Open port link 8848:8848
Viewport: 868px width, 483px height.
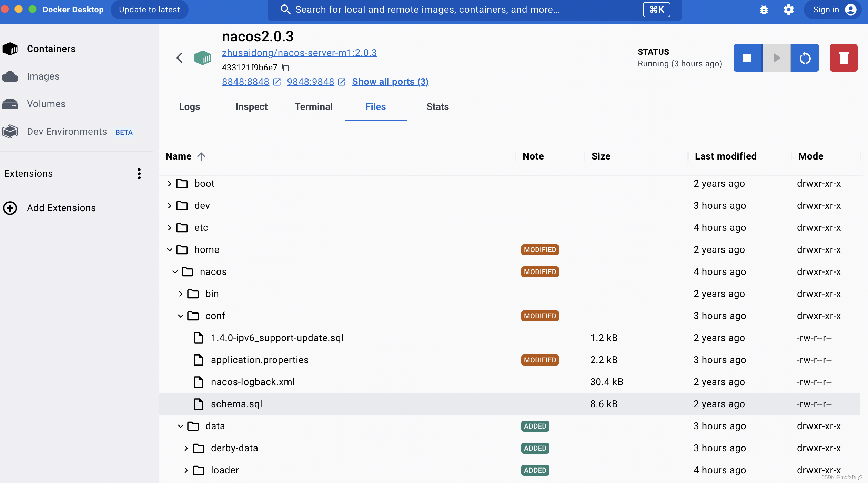pyautogui.click(x=245, y=82)
